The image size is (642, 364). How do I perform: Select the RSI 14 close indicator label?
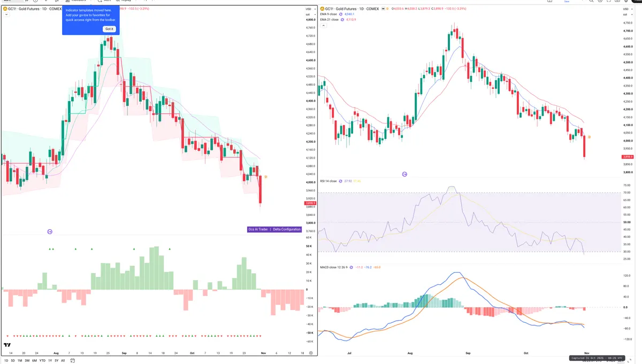coord(328,181)
